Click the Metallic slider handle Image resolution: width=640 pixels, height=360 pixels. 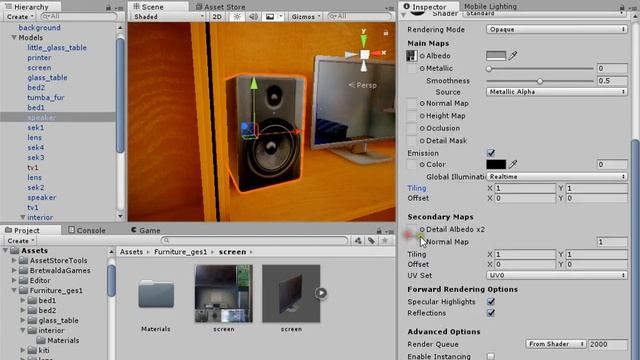[x=489, y=69]
